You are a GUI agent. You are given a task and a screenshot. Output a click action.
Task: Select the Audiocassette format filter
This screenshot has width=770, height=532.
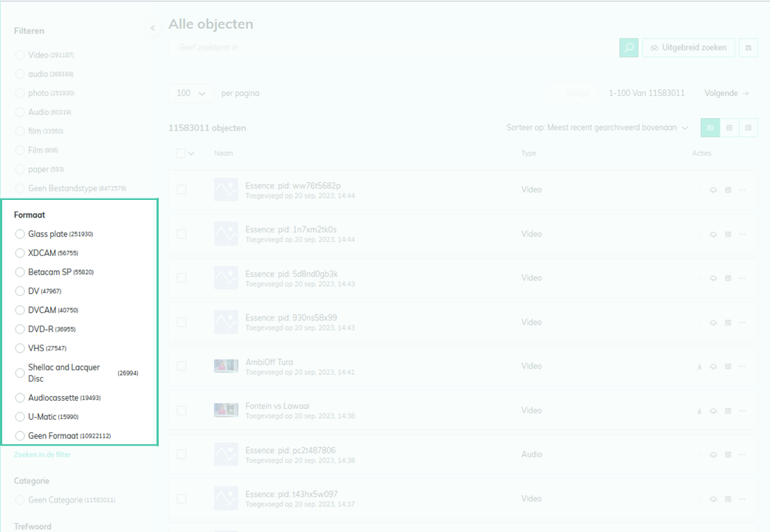point(20,398)
